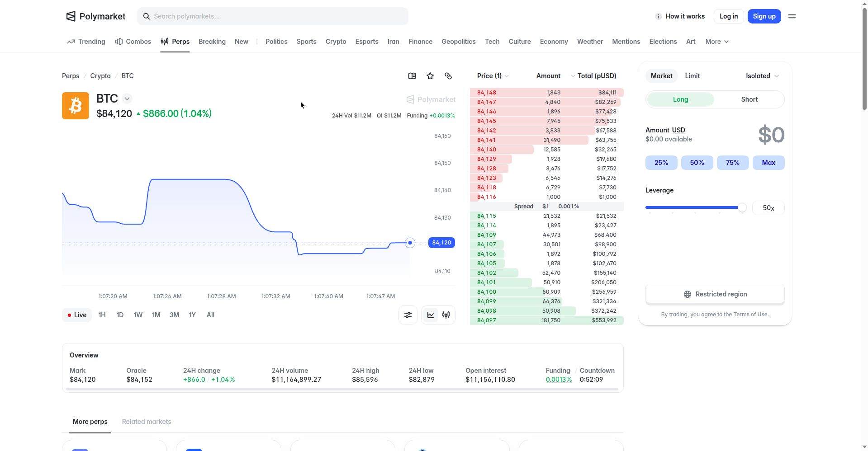Click the Max amount button

(768, 163)
